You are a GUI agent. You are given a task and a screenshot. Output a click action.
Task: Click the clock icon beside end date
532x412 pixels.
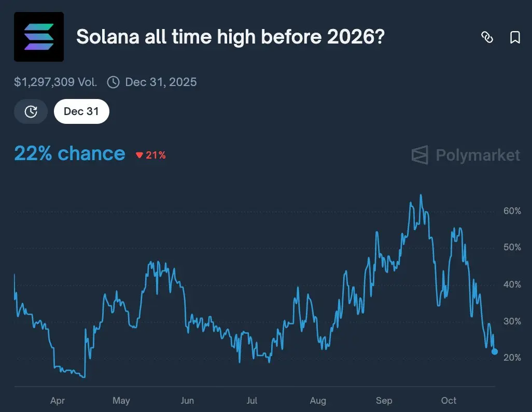[x=113, y=82]
